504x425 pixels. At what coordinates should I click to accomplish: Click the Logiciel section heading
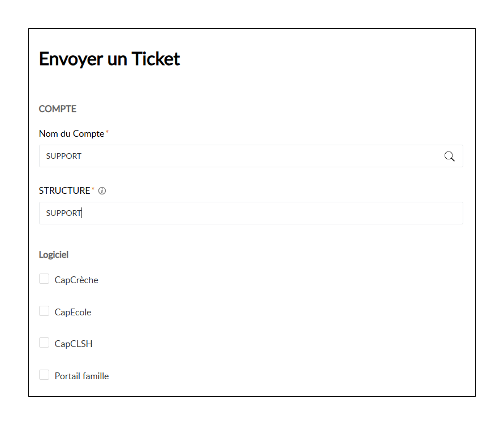click(53, 255)
